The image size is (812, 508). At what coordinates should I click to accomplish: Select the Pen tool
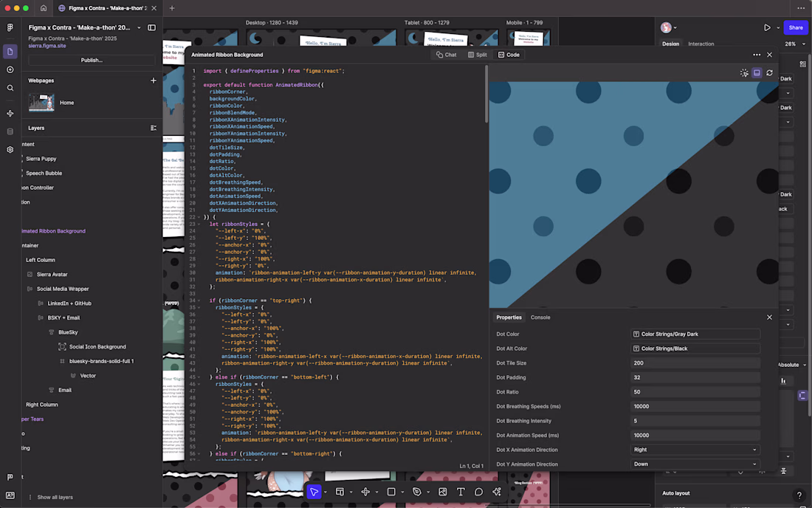417,492
